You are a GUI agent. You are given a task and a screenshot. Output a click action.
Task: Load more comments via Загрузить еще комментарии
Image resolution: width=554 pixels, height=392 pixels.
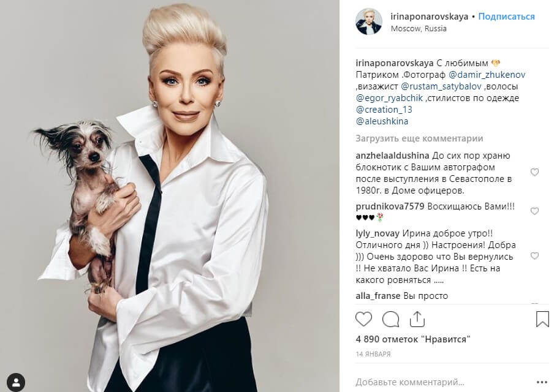(419, 138)
